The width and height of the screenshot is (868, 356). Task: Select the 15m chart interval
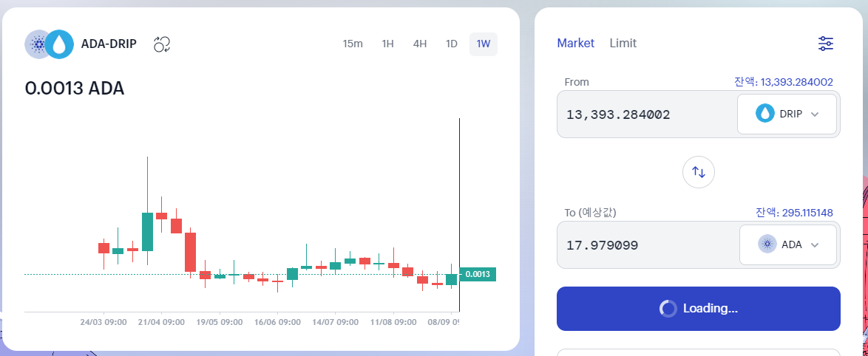[353, 44]
